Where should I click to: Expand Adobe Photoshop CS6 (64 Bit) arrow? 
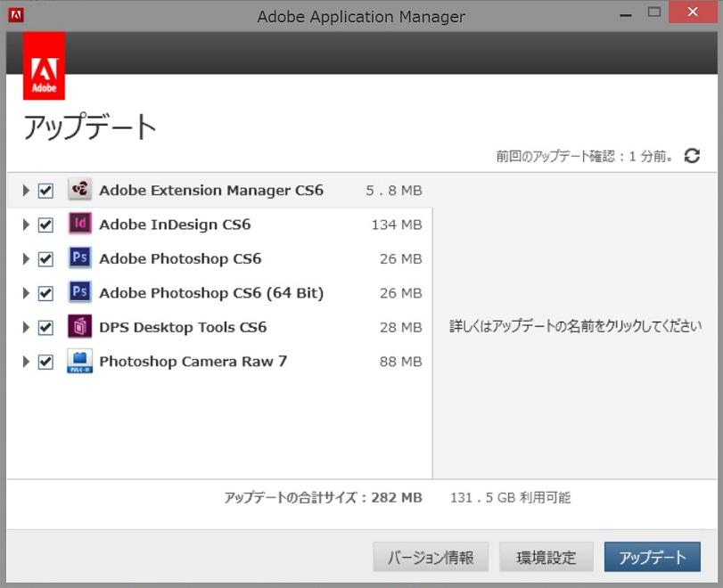[26, 293]
